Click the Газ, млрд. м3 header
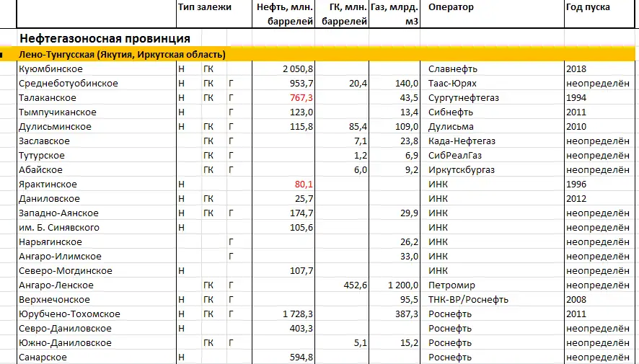 (395, 14)
